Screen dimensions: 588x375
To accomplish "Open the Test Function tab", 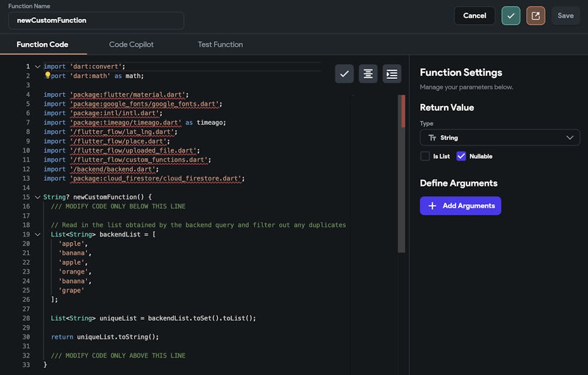I will tap(220, 45).
